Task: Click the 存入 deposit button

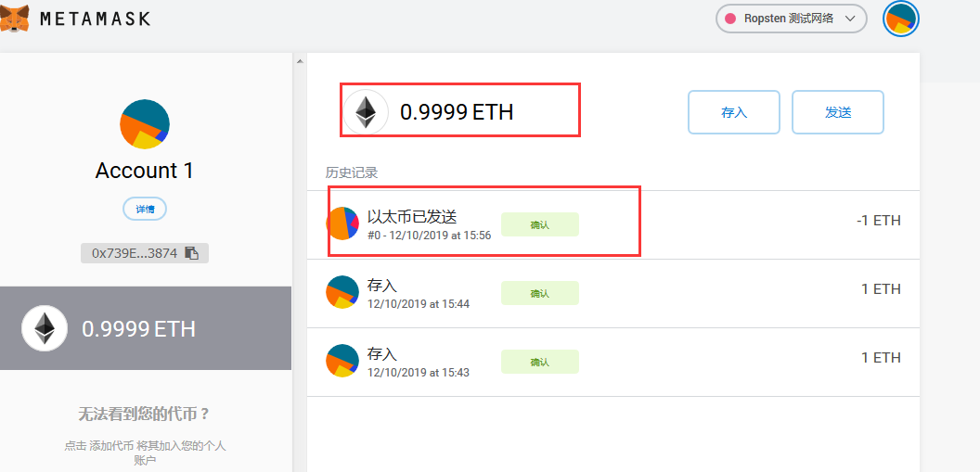Action: pos(734,112)
